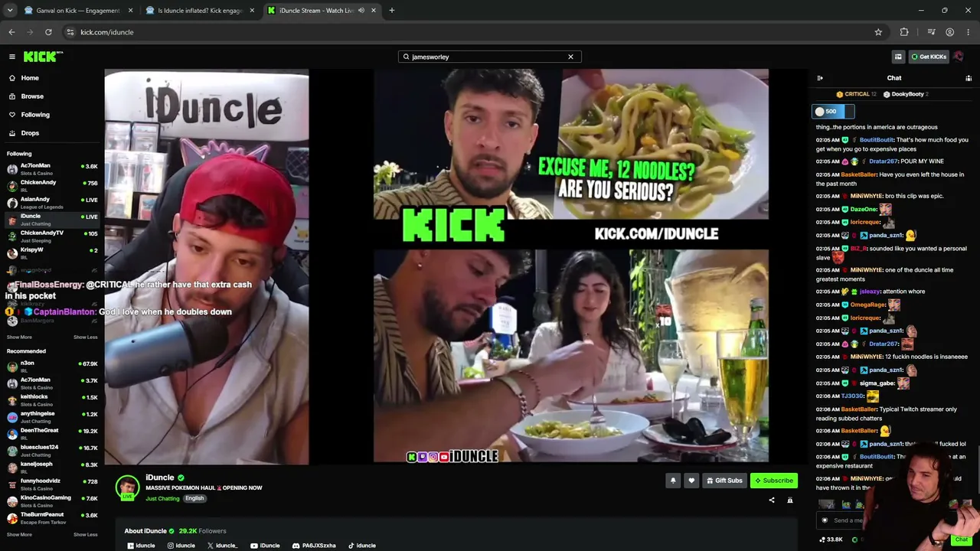Screen dimensions: 980x551
Task: Open Browse in the sidebar
Action: click(32, 96)
